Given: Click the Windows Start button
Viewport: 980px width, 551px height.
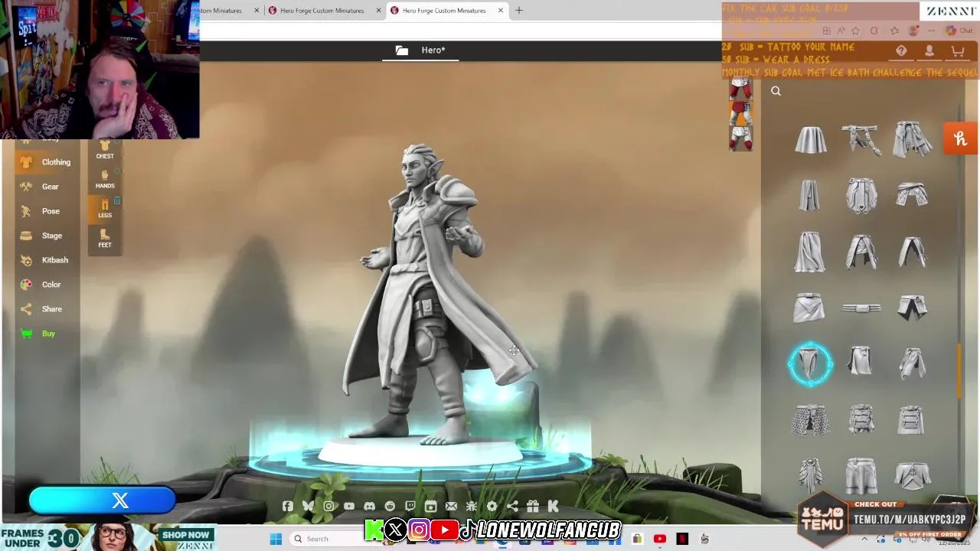Looking at the screenshot, I should point(276,539).
